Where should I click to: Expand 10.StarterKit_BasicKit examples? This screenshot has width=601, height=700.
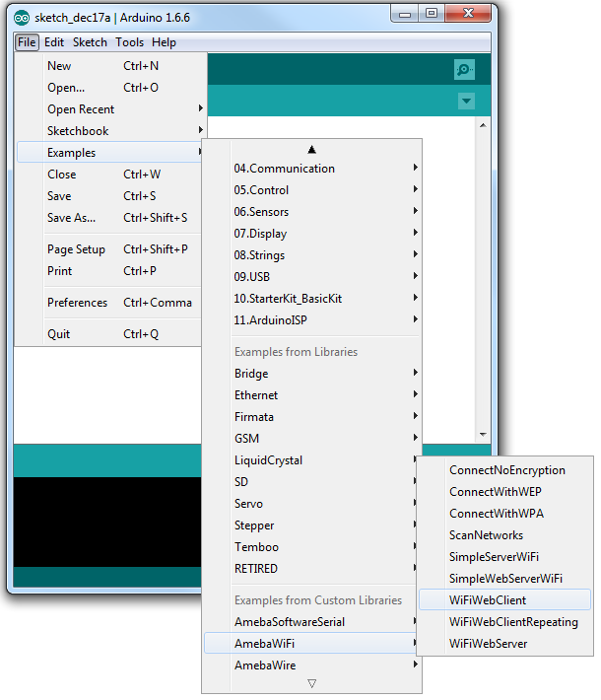[312, 299]
